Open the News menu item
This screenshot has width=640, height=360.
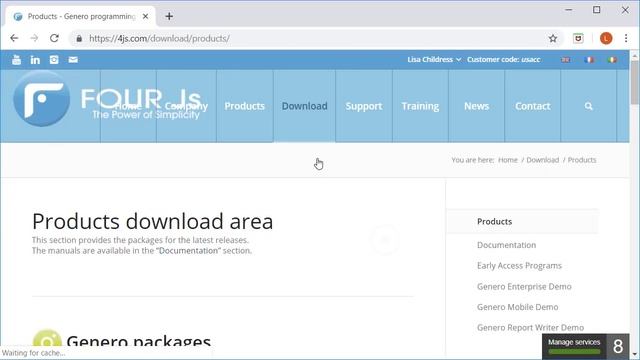coord(476,106)
